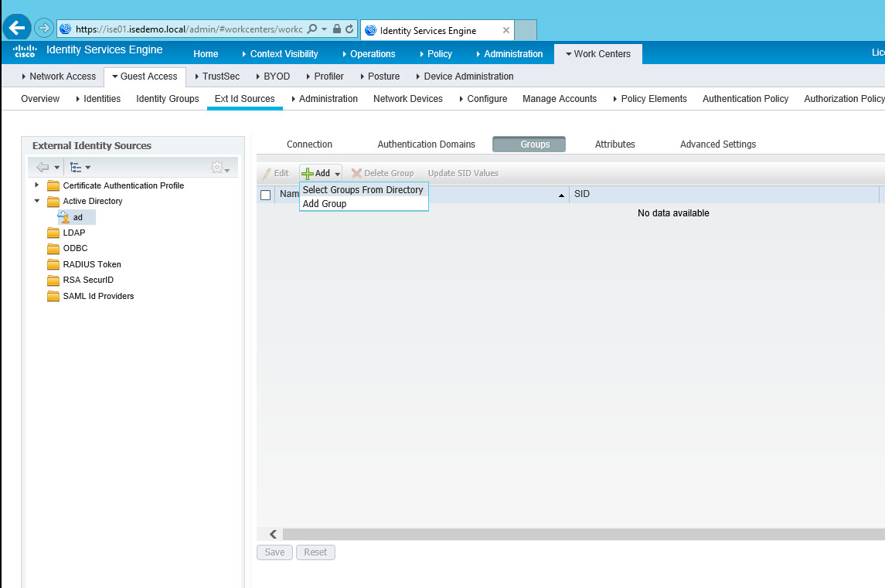The width and height of the screenshot is (885, 588).
Task: Go to the Overview section
Action: [40, 99]
